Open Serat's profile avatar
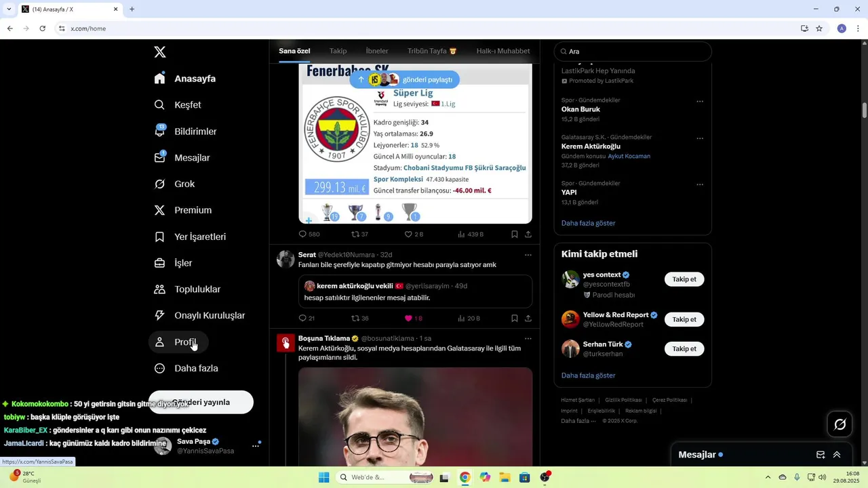Viewport: 868px width, 488px height. point(285,259)
